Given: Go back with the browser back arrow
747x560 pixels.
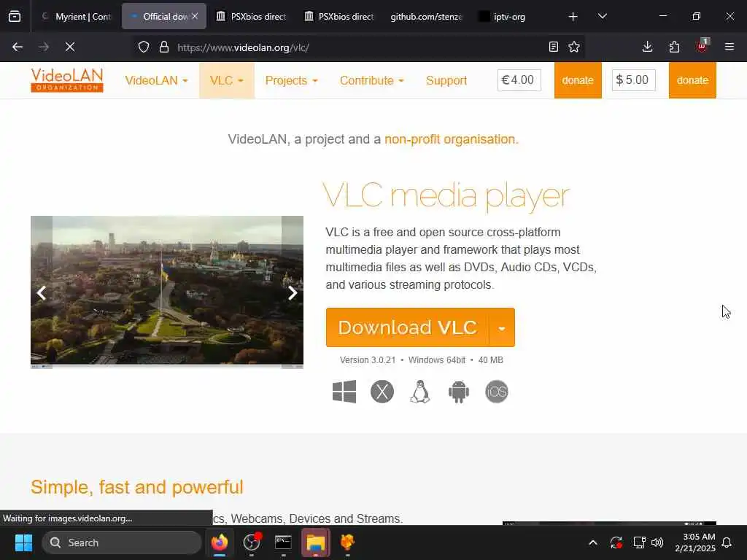Looking at the screenshot, I should coord(18,47).
